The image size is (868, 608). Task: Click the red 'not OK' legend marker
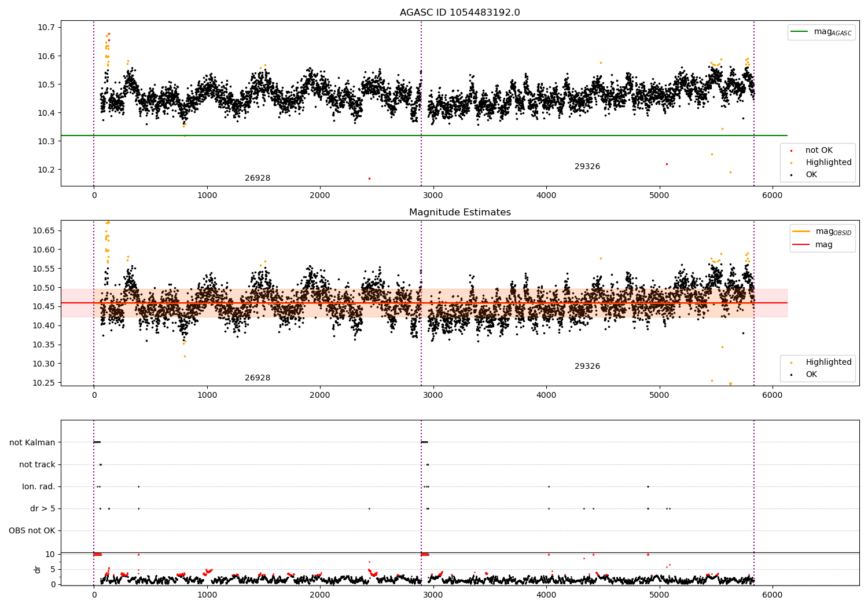[791, 151]
